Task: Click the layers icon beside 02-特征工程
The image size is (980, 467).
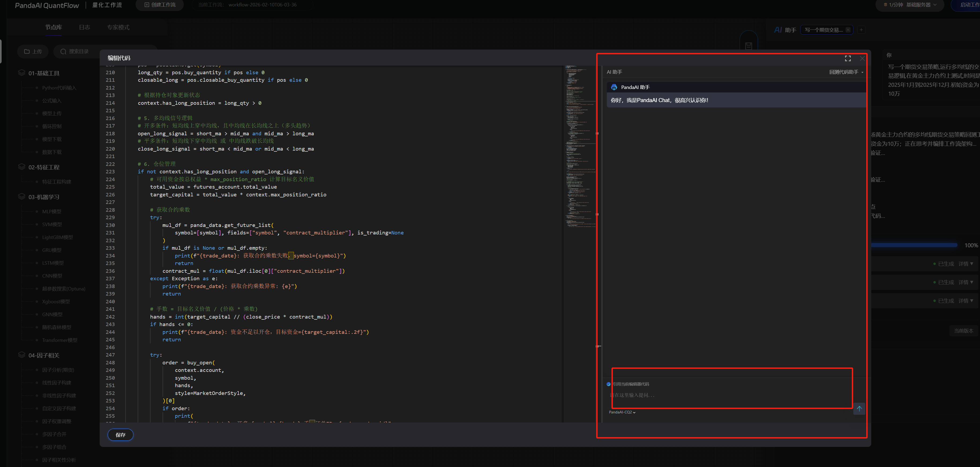Action: [22, 166]
